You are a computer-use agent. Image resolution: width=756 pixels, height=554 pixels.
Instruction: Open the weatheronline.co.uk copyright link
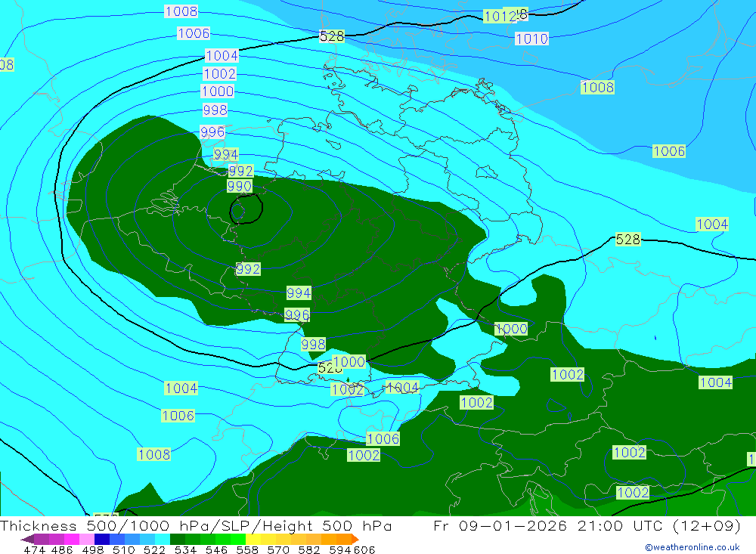point(692,547)
